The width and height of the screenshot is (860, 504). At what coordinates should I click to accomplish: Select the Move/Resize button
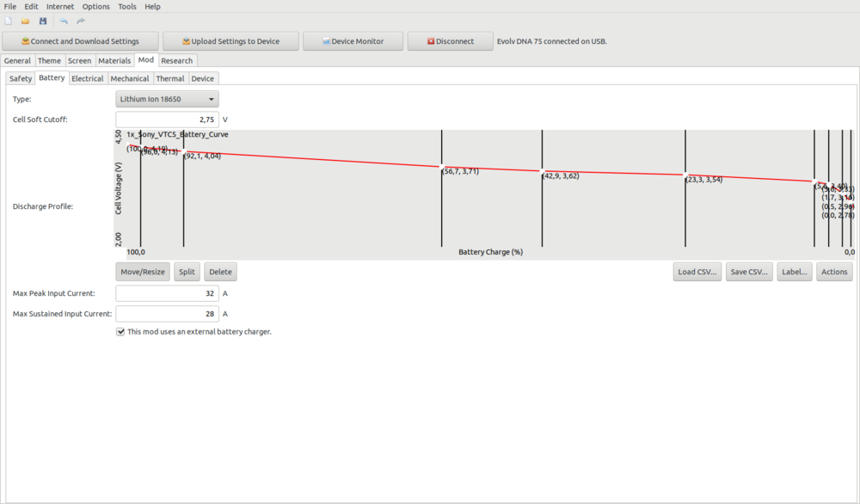(x=142, y=272)
